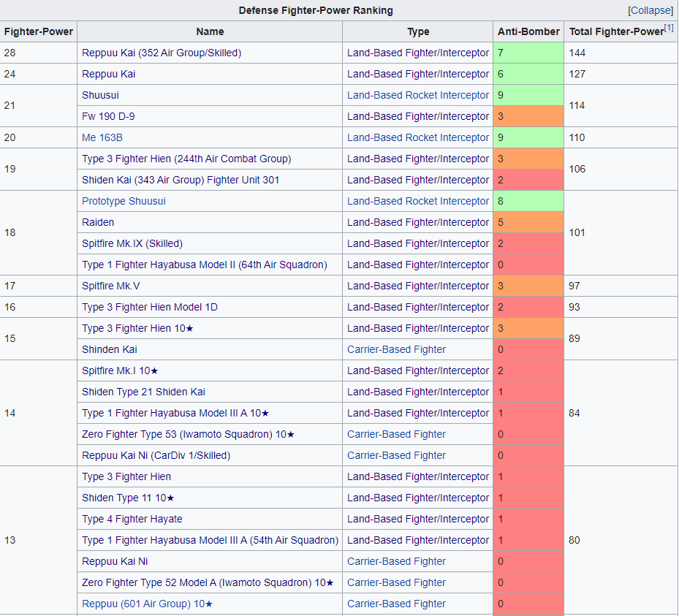This screenshot has height=616, width=679.
Task: Click the Name column header
Action: click(x=210, y=31)
